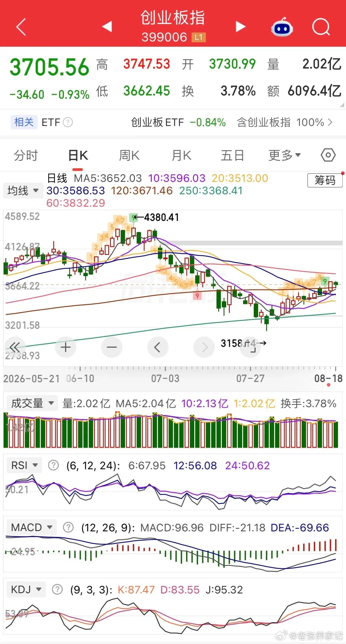This screenshot has width=346, height=644.
Task: Open search with the magnifier icon
Action: tap(321, 27)
